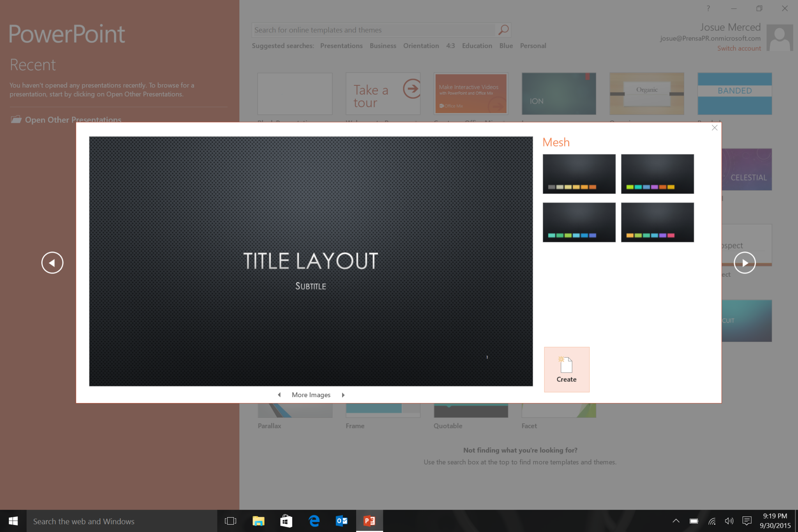
Task: Select the Presentations suggested search
Action: click(341, 46)
